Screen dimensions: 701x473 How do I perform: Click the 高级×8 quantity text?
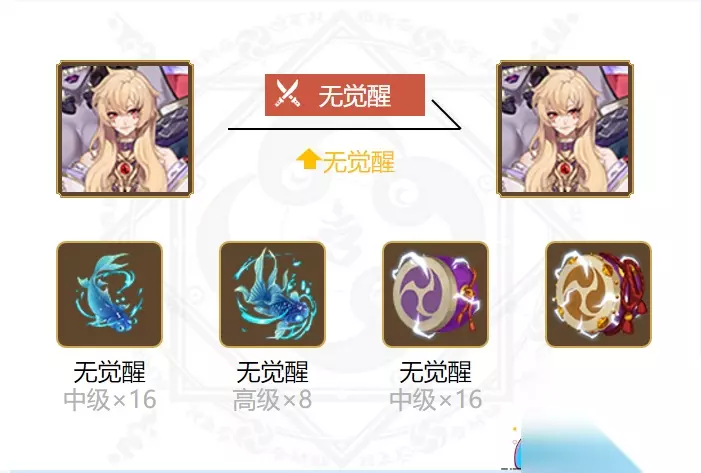[x=273, y=400]
